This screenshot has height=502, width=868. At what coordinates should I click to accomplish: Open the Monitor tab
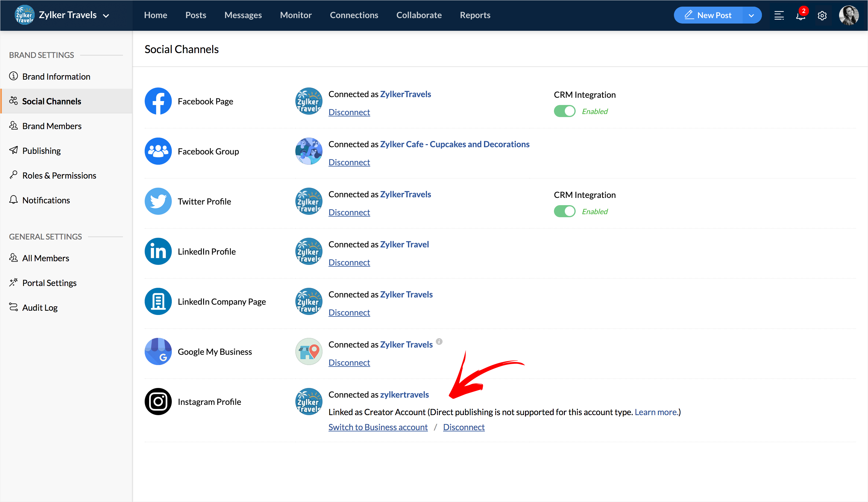[x=296, y=15]
